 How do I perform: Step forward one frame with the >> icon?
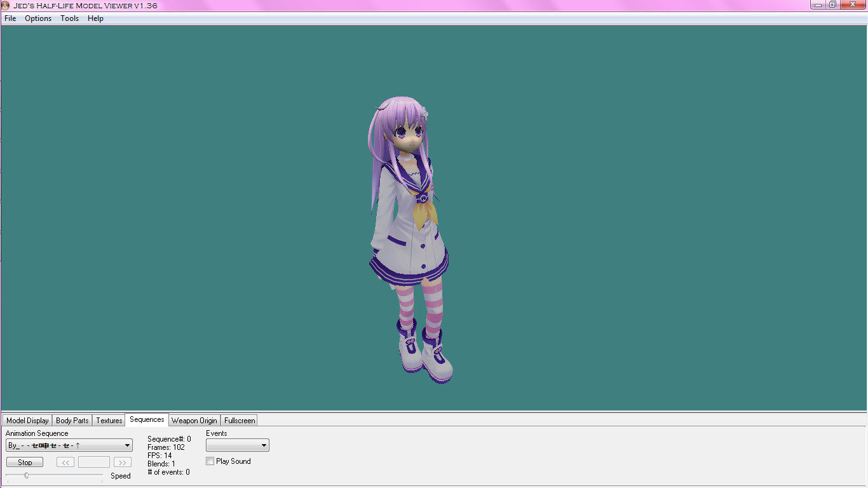pos(122,462)
